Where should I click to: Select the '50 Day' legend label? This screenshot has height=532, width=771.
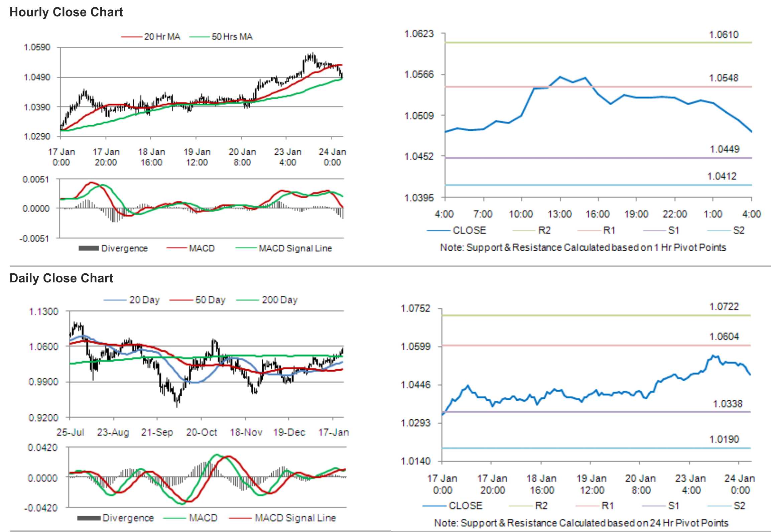[211, 300]
